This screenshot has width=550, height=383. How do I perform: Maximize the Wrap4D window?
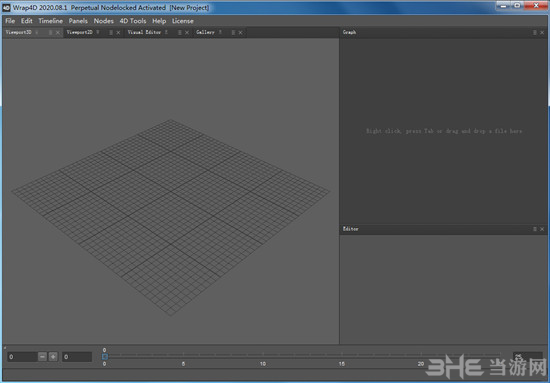517,6
